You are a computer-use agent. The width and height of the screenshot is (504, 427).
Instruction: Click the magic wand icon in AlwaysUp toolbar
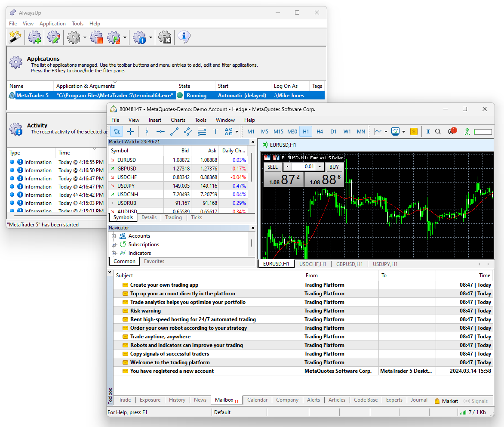point(15,37)
